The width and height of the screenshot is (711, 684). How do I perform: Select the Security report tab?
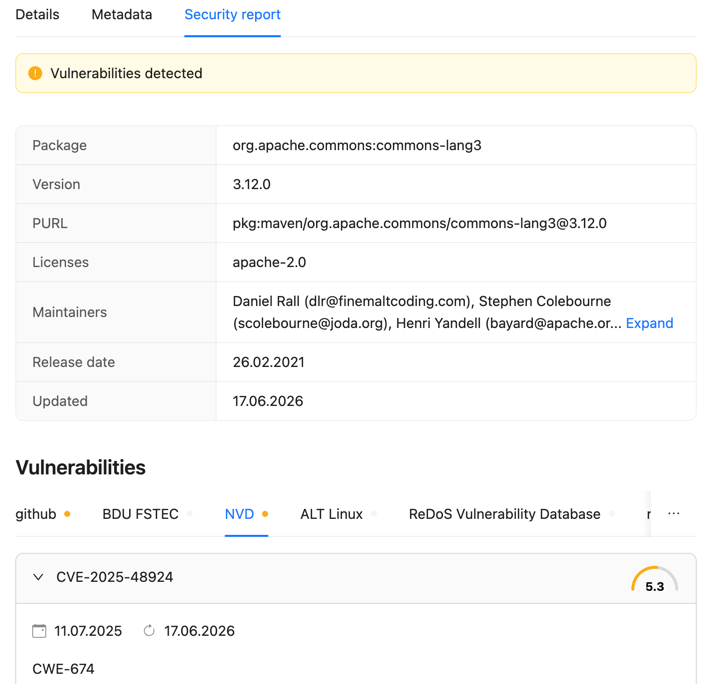[x=232, y=15]
